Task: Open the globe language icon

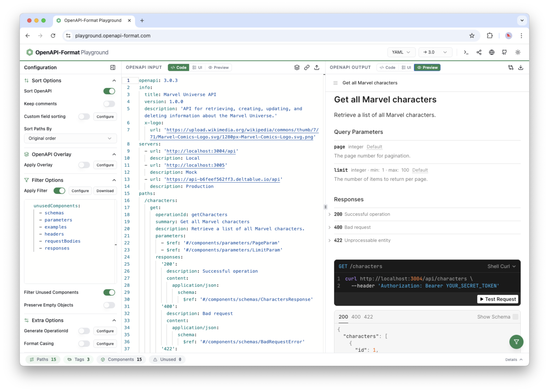Action: coord(492,52)
